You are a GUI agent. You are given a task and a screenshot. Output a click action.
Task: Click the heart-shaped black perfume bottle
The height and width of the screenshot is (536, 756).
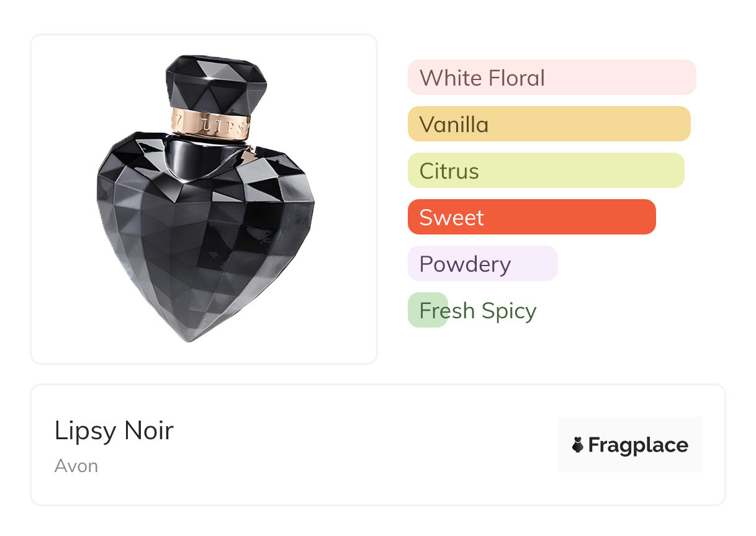pyautogui.click(x=205, y=242)
